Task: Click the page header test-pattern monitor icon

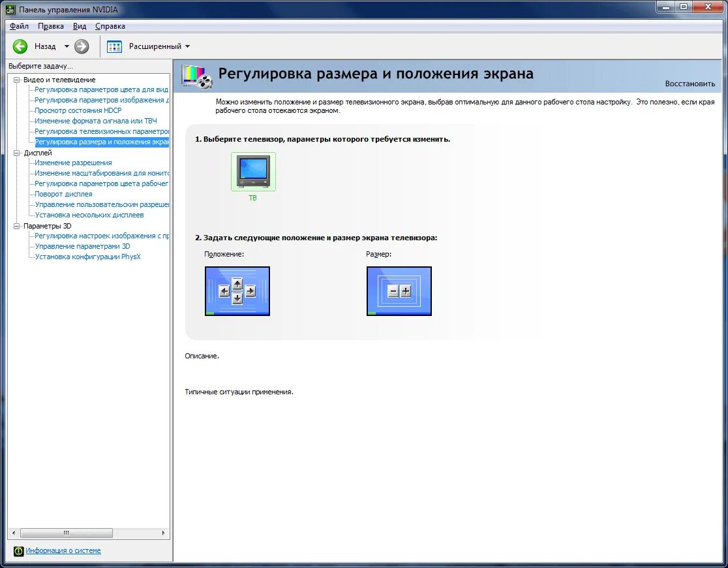Action: 197,76
